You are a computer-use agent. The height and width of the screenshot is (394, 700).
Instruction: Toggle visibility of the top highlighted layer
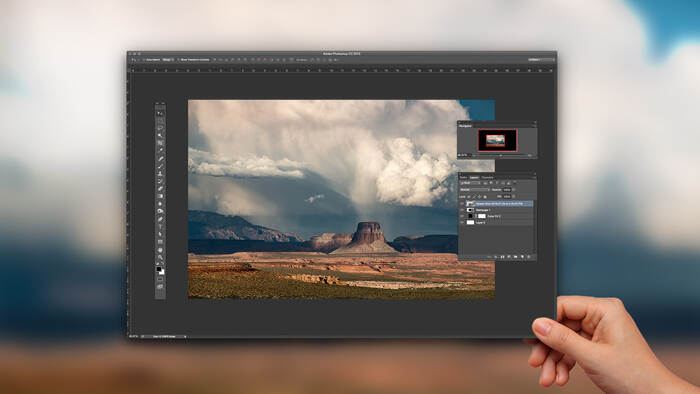click(462, 204)
